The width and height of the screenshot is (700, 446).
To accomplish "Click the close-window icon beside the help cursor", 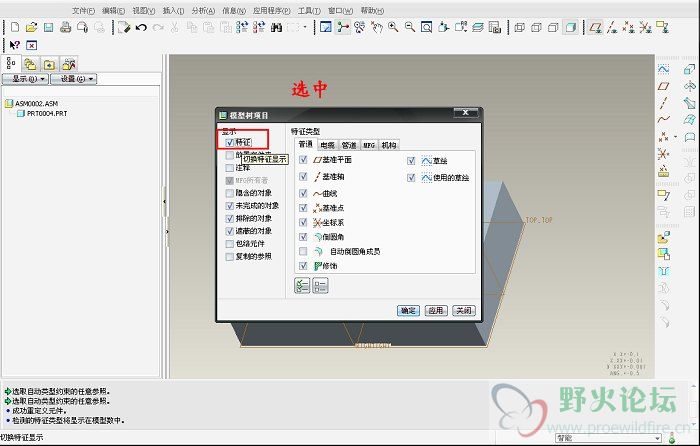I will [x=31, y=45].
